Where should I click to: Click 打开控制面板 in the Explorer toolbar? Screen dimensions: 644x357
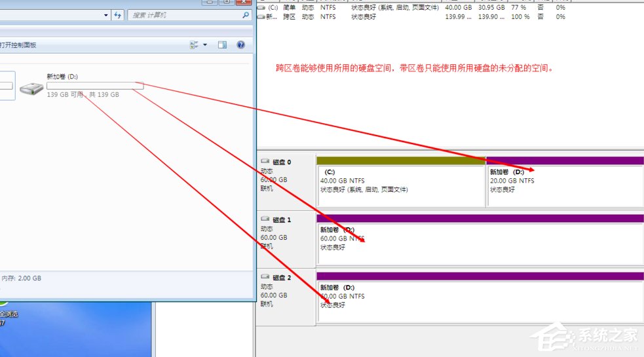[18, 45]
